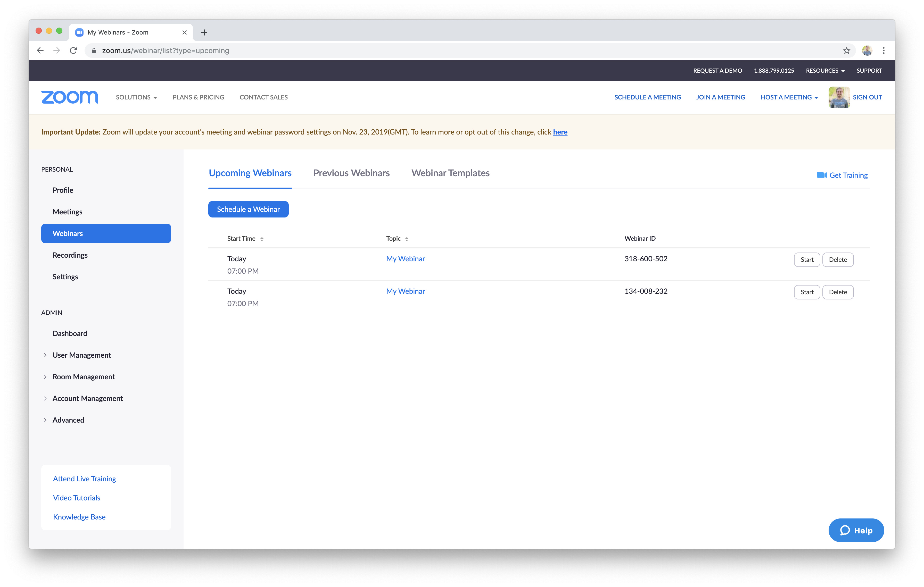Click the 'here' link in update banner
The width and height of the screenshot is (924, 587).
(x=560, y=132)
